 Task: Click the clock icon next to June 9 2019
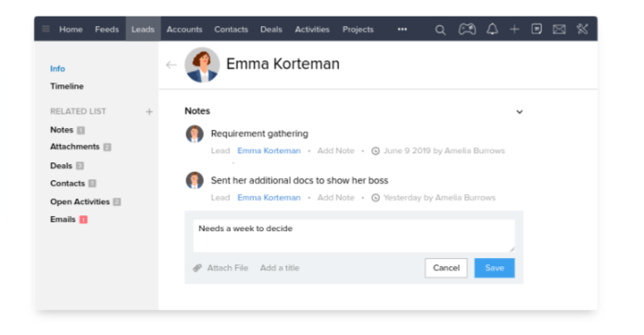(375, 151)
